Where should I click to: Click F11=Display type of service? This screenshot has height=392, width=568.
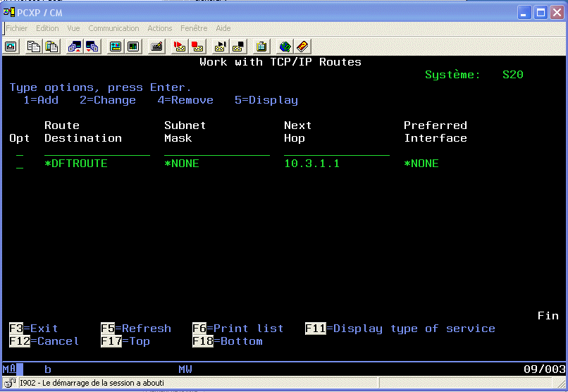point(400,329)
